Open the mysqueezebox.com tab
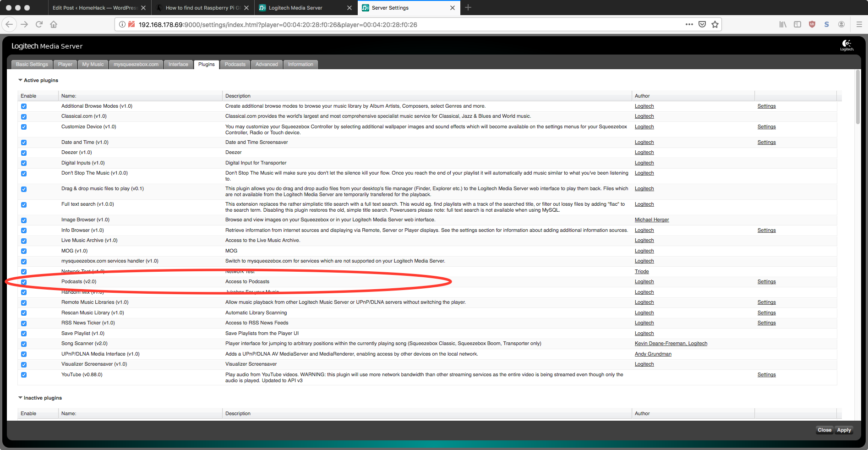Viewport: 868px width, 450px height. click(x=136, y=65)
